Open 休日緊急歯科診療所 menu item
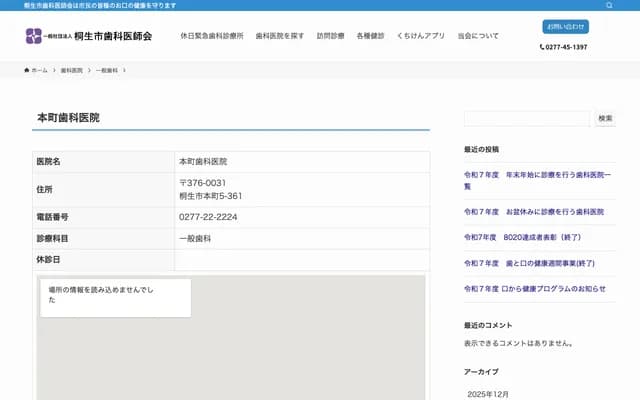Screen dimensions: 640x400 pyautogui.click(x=211, y=36)
